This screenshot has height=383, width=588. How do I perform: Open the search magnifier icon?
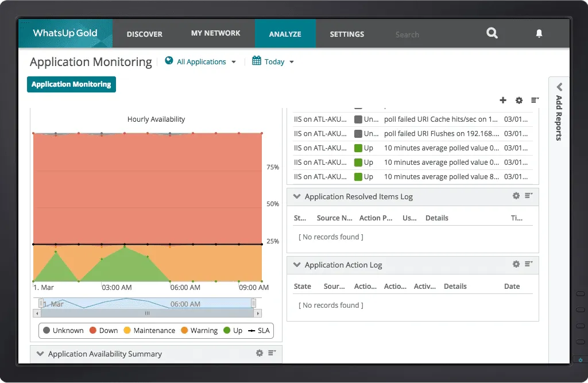(x=492, y=33)
